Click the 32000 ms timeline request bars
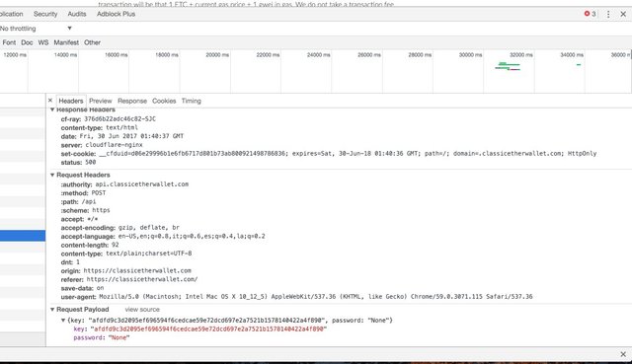The height and width of the screenshot is (364, 632). click(508, 66)
